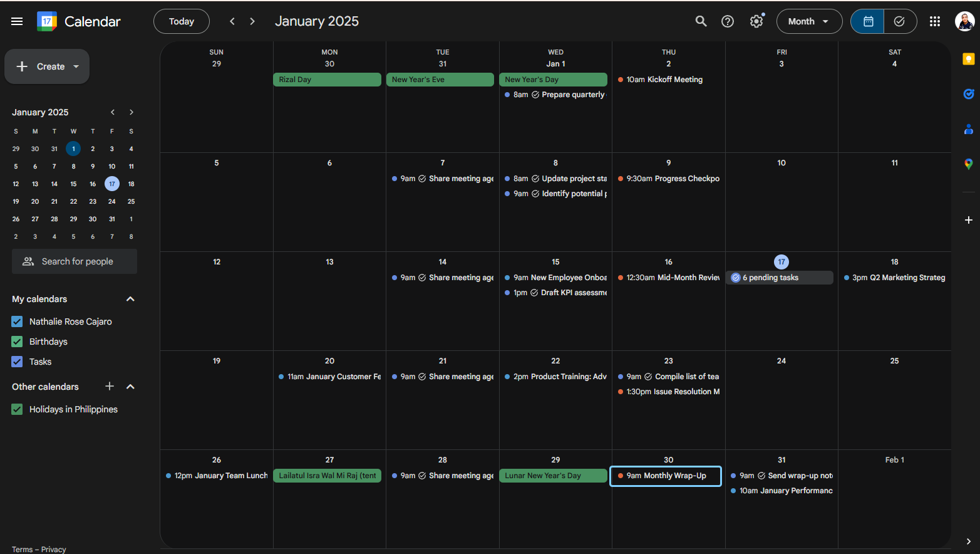Open the Rizal Day holiday event
The image size is (980, 554).
[x=327, y=80]
